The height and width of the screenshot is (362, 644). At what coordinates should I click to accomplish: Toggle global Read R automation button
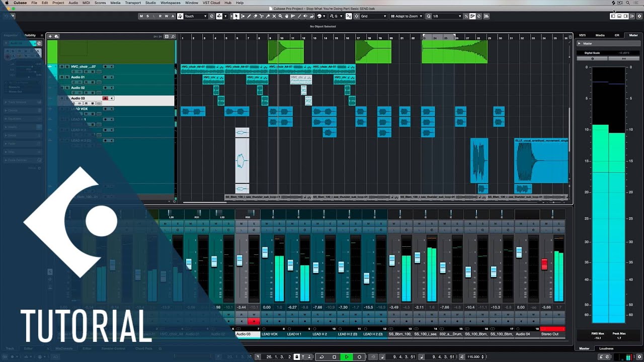point(160,16)
